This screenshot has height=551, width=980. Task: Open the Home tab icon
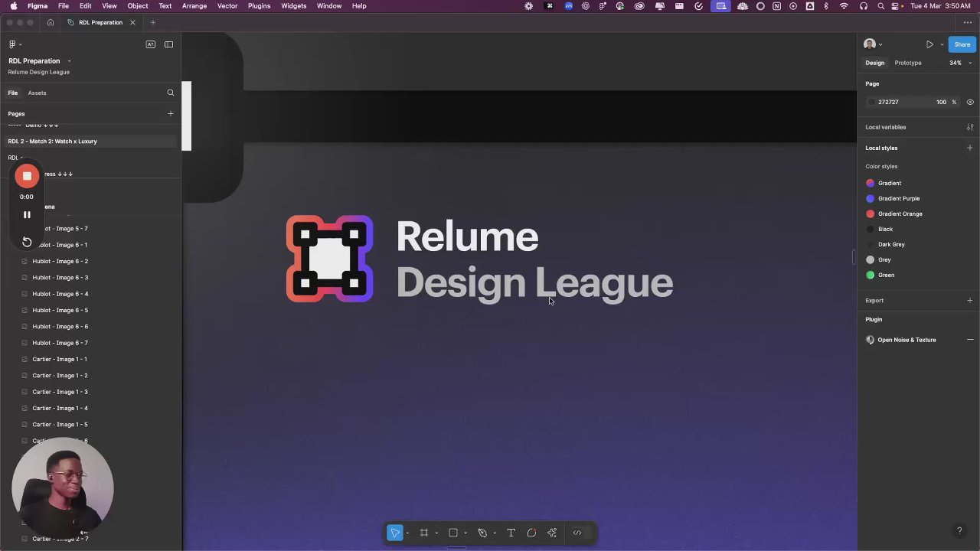51,22
